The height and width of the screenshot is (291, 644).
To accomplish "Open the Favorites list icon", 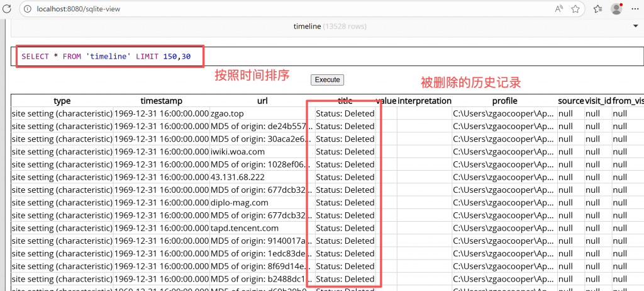I will pos(598,9).
